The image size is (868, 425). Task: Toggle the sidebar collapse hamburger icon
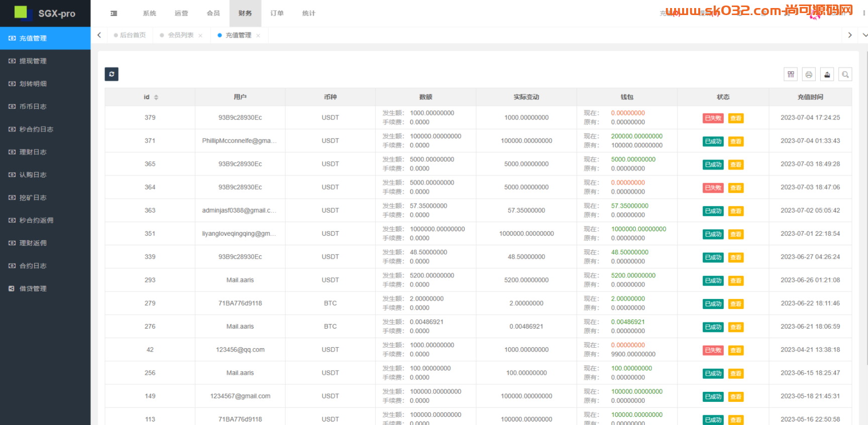point(114,14)
